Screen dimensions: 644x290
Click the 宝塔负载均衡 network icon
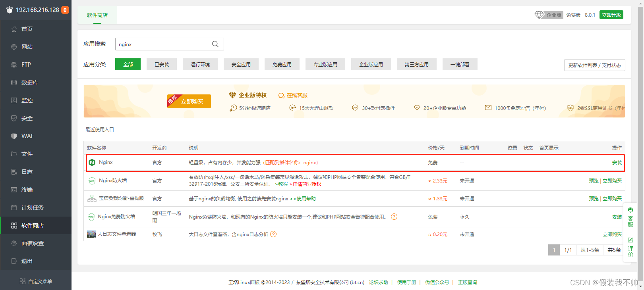tap(92, 198)
